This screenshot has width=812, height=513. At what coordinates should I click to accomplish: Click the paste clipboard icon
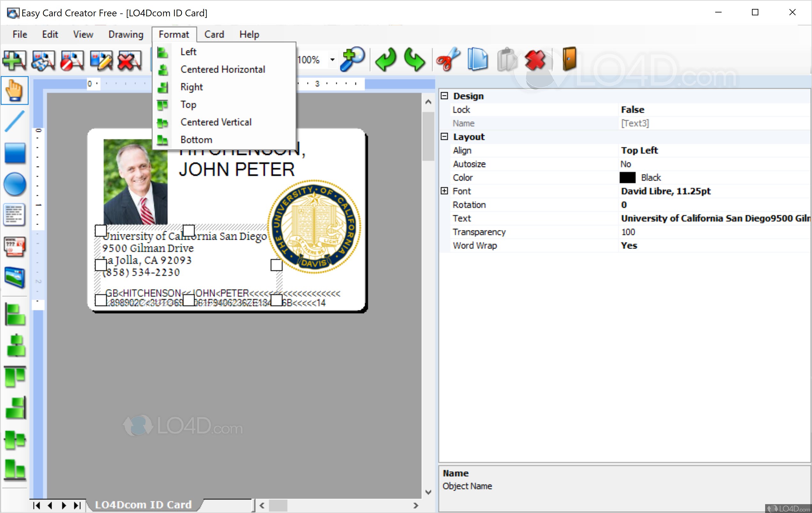coord(507,59)
